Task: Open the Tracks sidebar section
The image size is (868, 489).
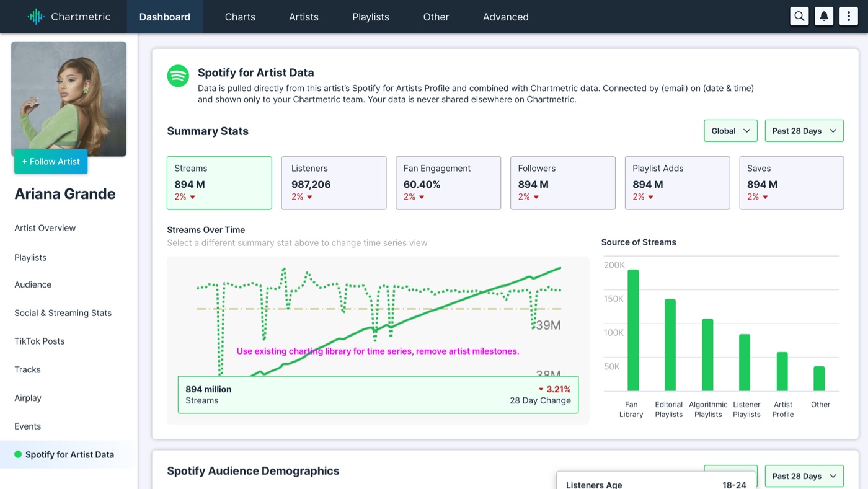Action: point(28,369)
